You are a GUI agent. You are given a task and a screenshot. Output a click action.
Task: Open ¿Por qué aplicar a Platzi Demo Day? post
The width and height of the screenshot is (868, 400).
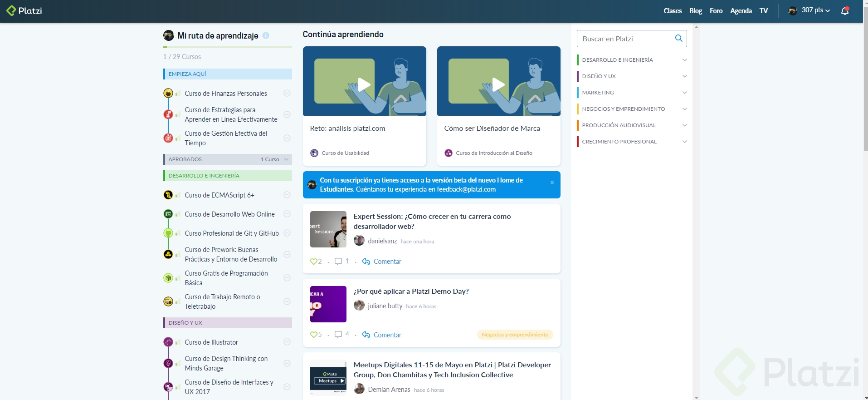click(411, 291)
